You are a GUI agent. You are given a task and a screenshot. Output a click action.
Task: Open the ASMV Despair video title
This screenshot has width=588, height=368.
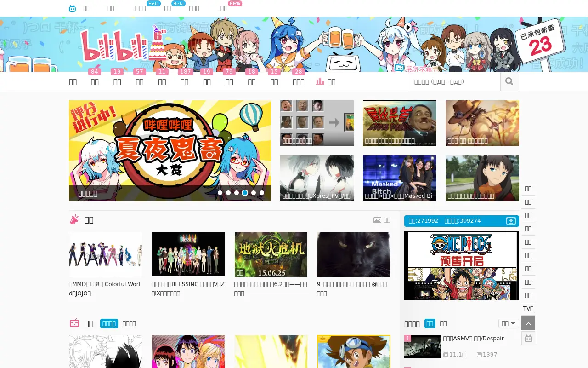pyautogui.click(x=474, y=338)
